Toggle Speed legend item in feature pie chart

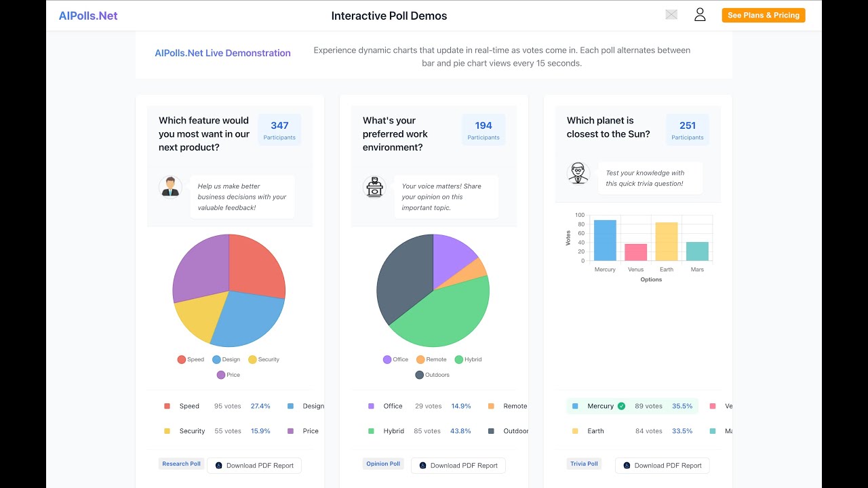coord(191,359)
